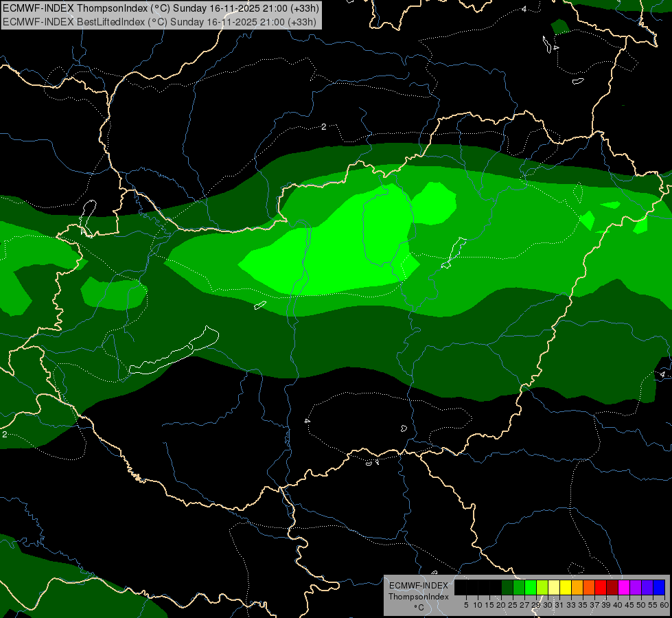
Task: Click legend scale value 55
Action: coord(653,605)
